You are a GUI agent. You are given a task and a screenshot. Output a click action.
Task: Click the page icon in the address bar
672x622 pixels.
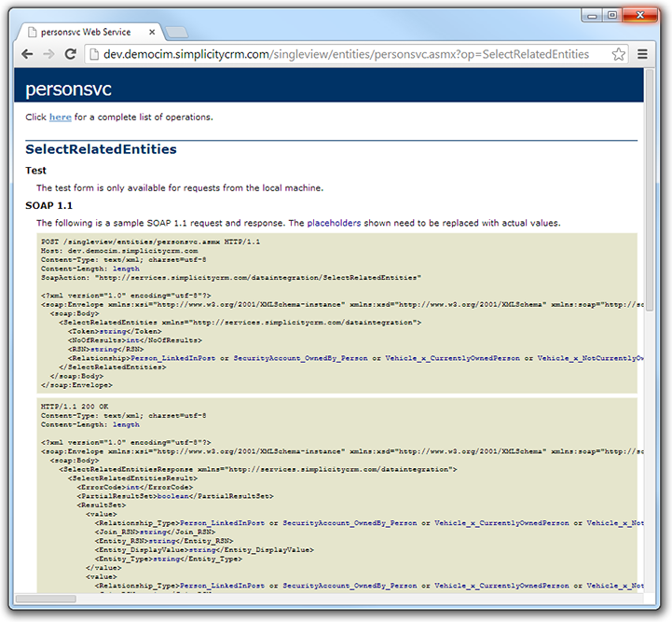(94, 54)
